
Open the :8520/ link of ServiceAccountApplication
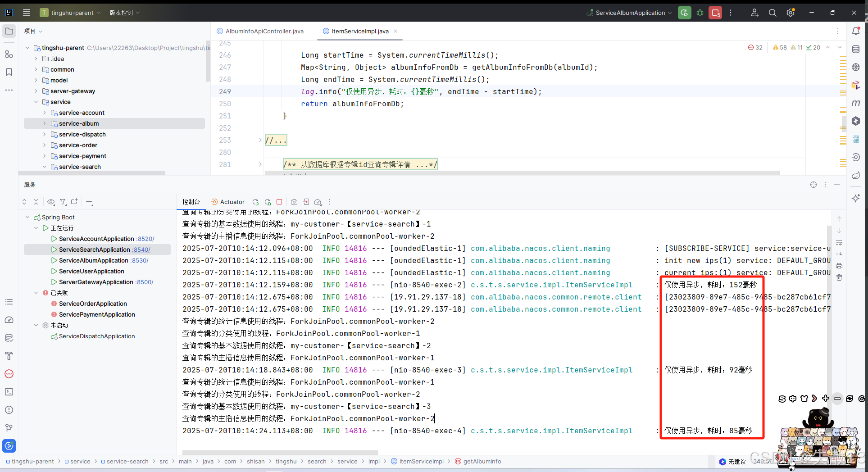(x=145, y=239)
